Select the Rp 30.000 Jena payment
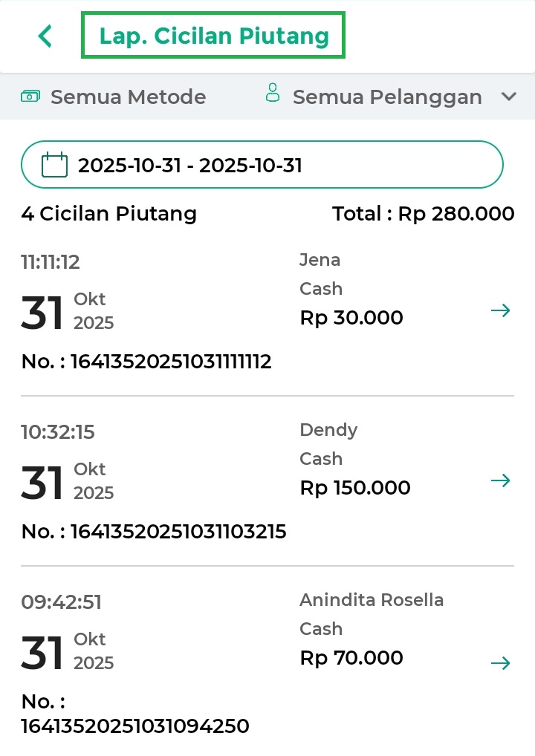 tap(351, 318)
